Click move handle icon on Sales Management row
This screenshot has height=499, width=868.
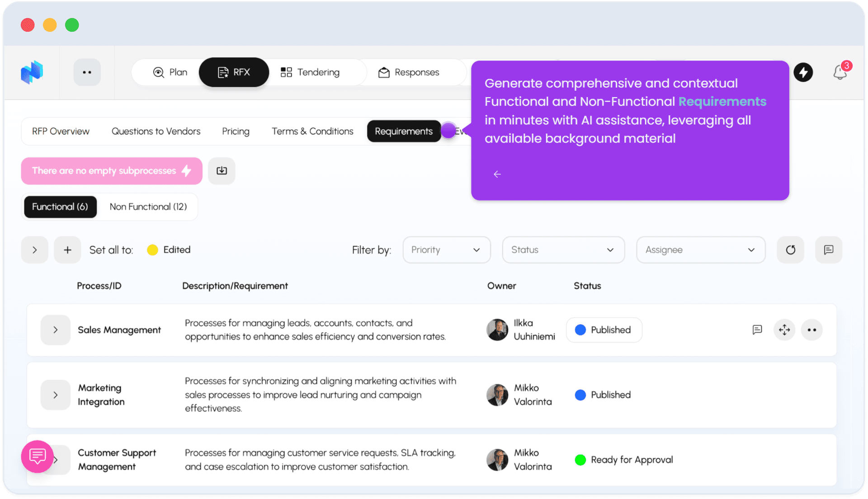coord(784,330)
